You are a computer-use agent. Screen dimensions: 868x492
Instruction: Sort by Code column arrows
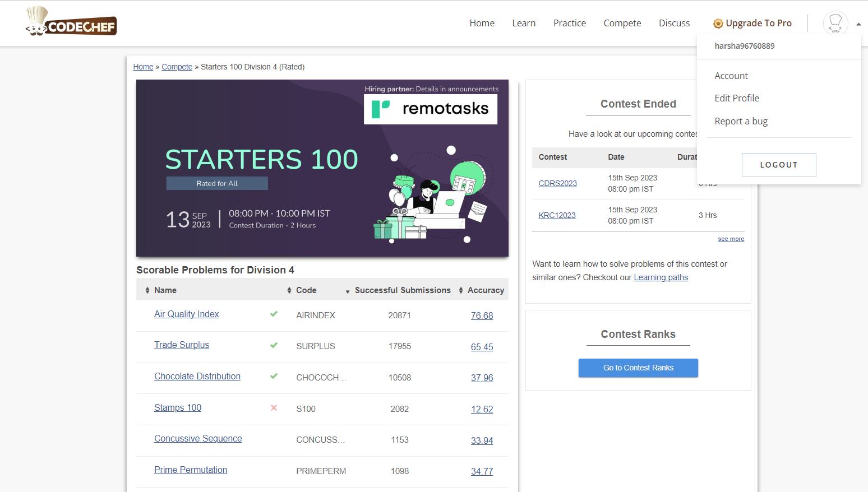(289, 290)
